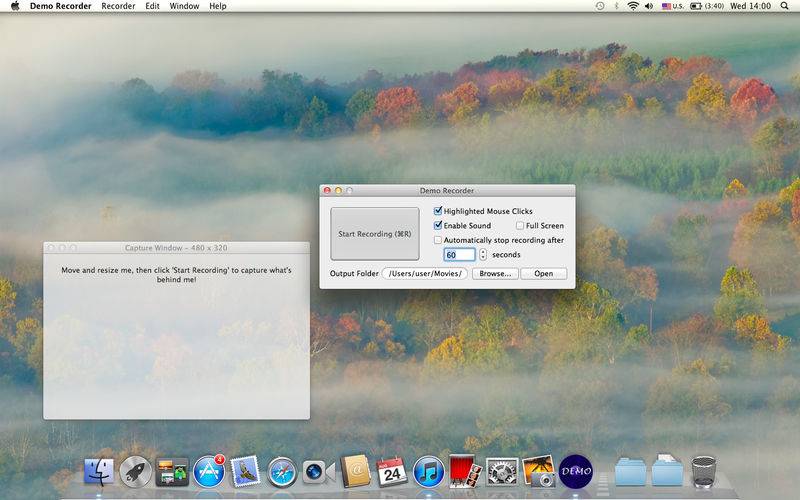Click the Wi-Fi status icon

click(x=633, y=6)
